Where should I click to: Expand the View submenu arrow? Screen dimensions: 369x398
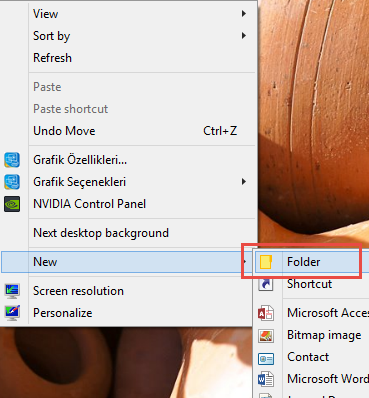pyautogui.click(x=244, y=14)
